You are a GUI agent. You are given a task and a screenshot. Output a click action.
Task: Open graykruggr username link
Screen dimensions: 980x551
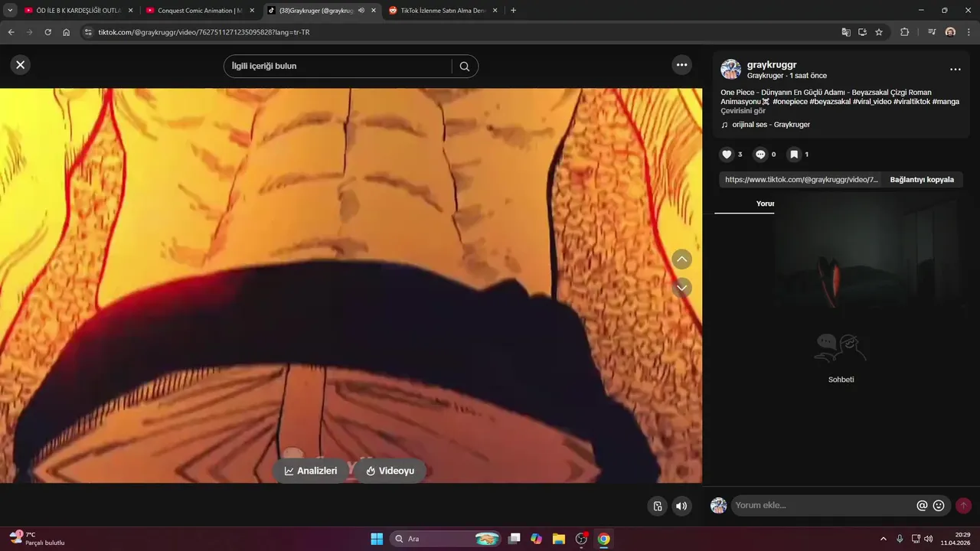(772, 65)
